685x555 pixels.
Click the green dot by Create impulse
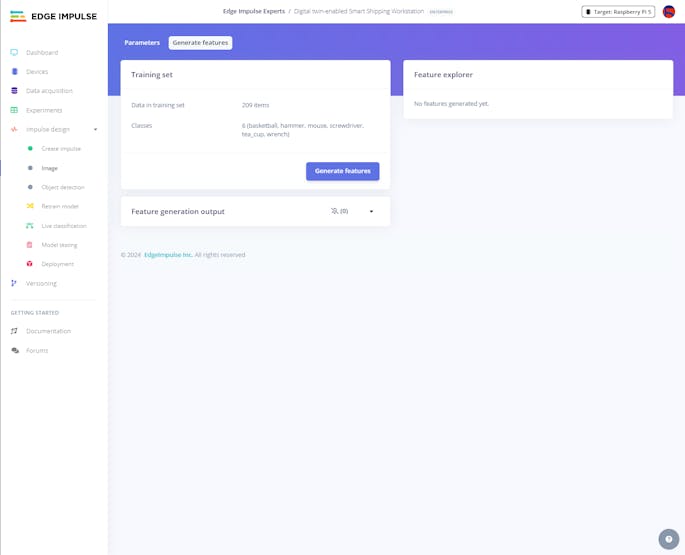click(x=30, y=149)
